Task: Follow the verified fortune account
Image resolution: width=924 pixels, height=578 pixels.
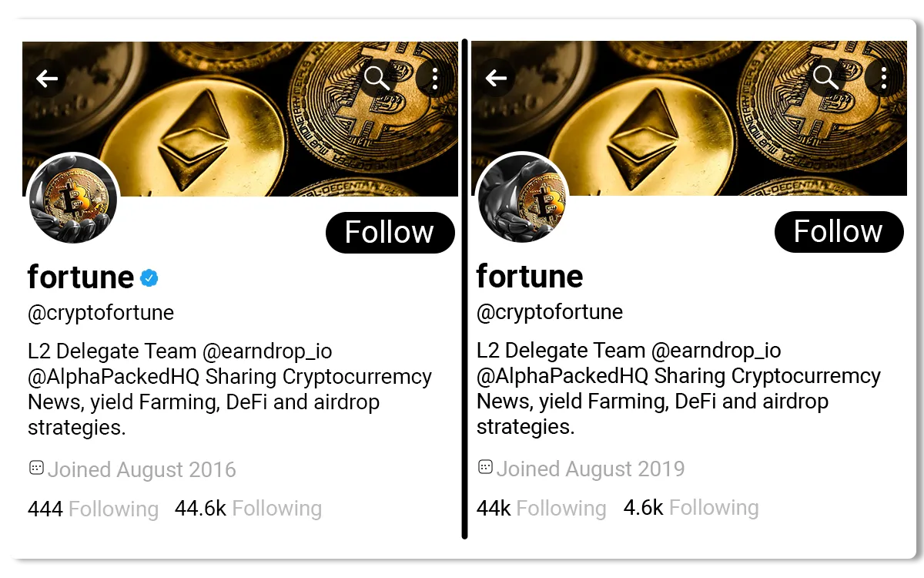Action: (390, 232)
